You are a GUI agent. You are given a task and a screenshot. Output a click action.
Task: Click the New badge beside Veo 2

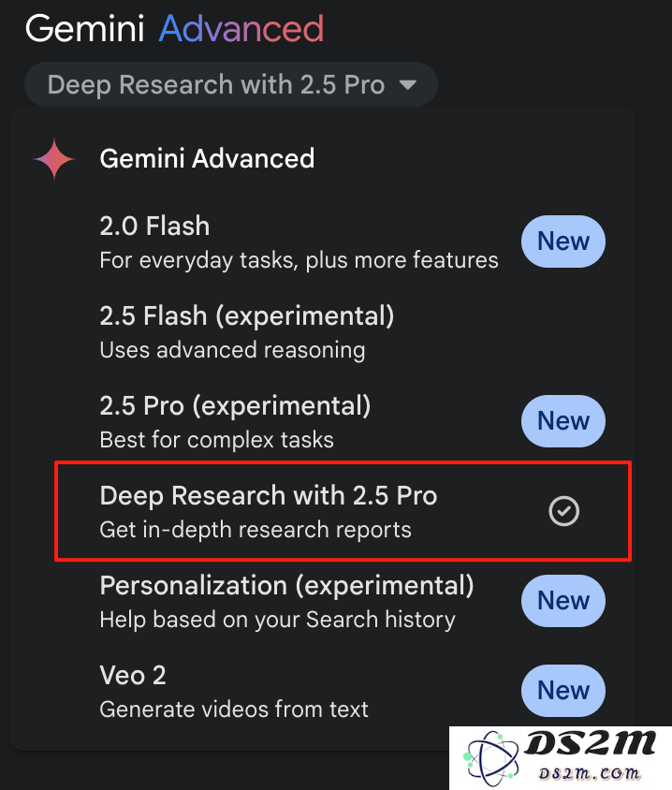coord(563,691)
